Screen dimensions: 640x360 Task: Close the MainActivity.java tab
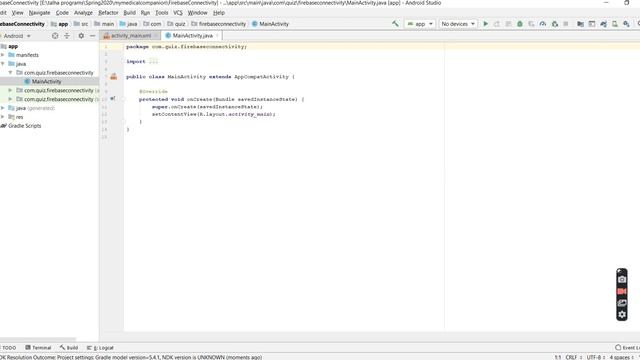pos(217,36)
